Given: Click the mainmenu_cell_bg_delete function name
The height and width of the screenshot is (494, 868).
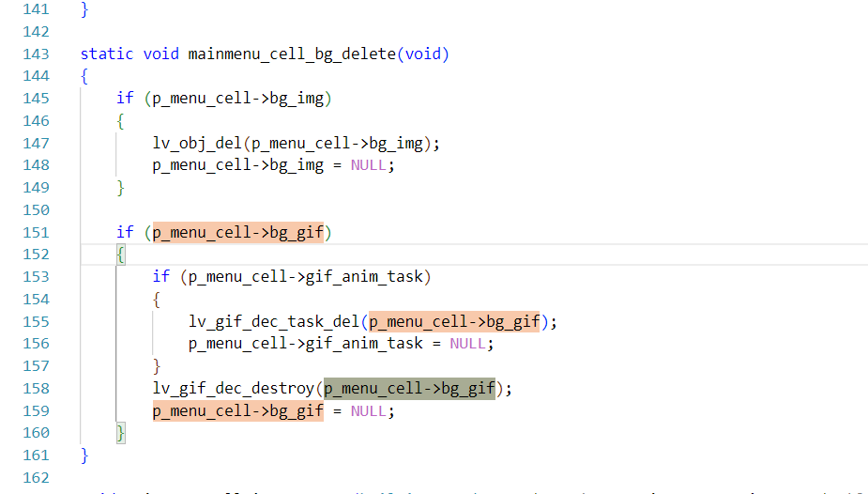Looking at the screenshot, I should [x=292, y=54].
